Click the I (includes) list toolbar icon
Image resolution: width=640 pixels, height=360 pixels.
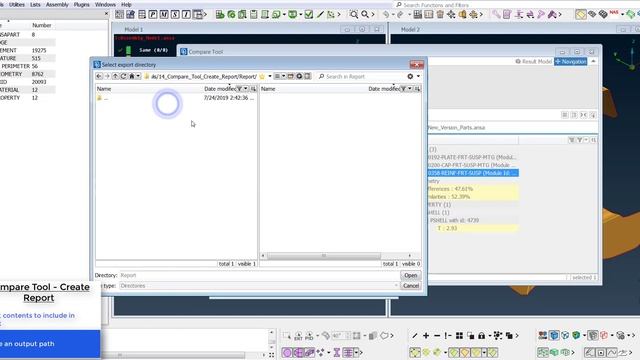pyautogui.click(x=186, y=15)
